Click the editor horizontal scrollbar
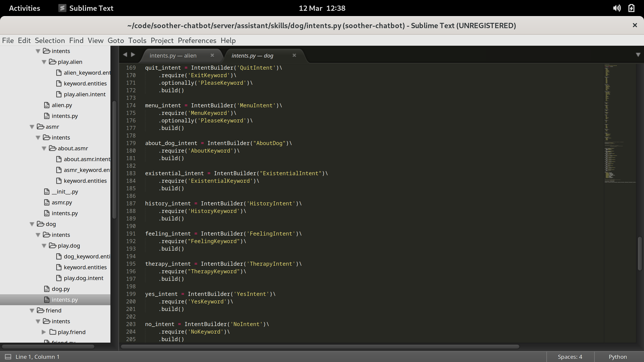 [x=319, y=347]
